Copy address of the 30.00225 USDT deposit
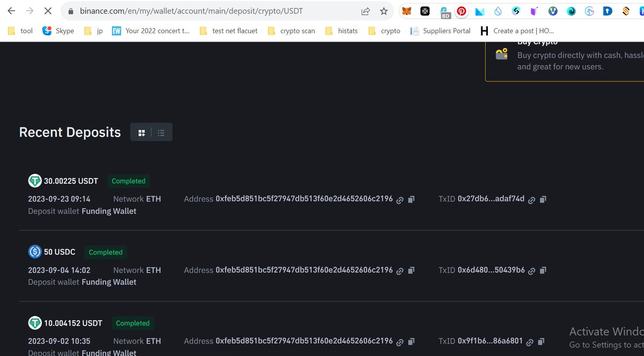644x356 pixels. click(x=411, y=200)
